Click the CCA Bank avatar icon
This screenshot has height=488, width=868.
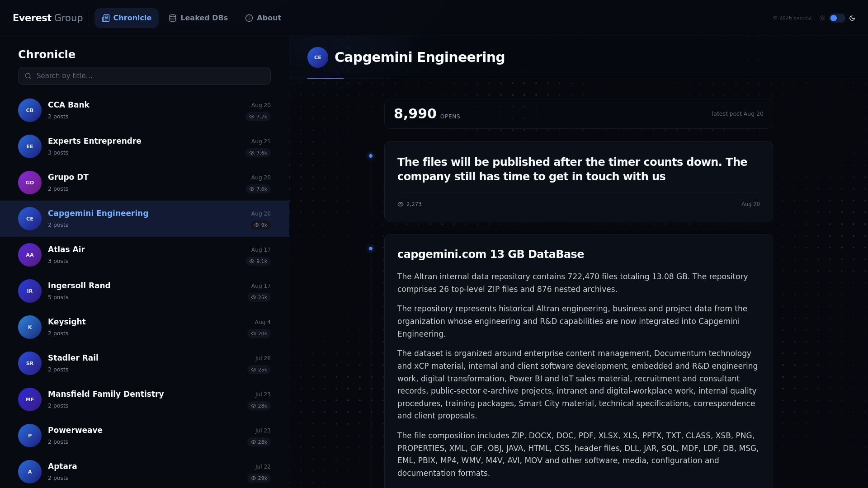pos(30,110)
